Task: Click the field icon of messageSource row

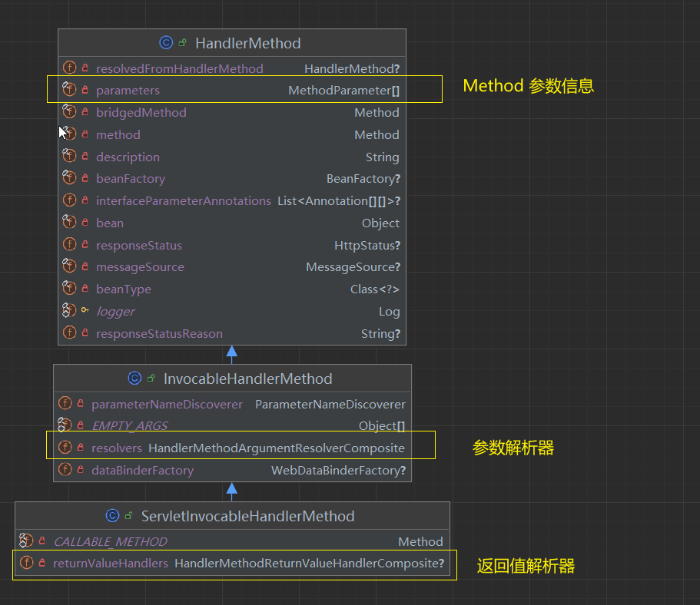Action: pyautogui.click(x=69, y=266)
